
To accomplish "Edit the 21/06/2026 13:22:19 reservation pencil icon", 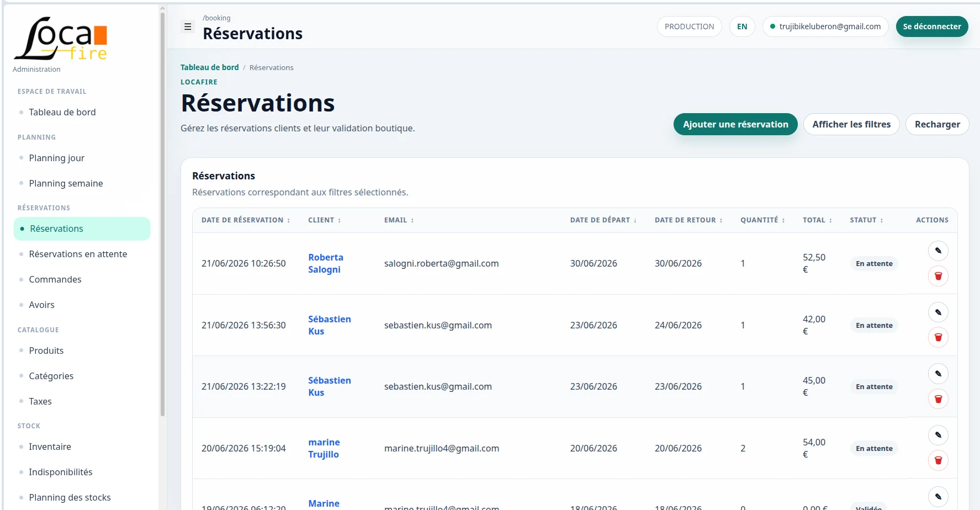I will click(938, 374).
